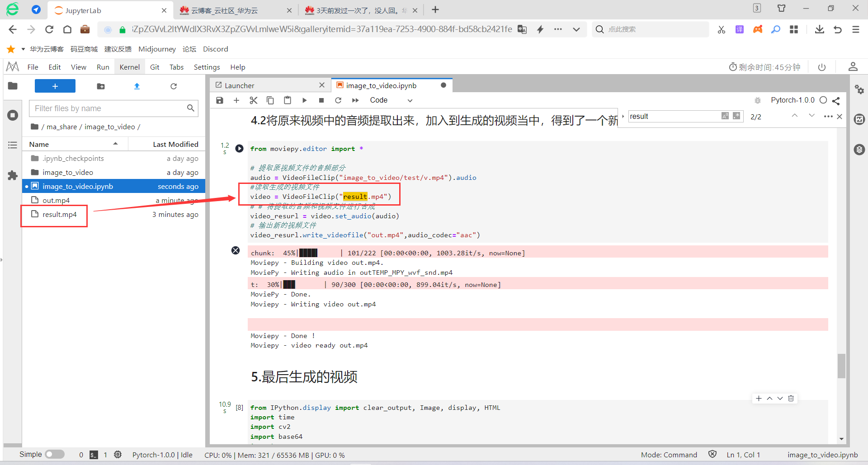Paste cells from clipboard
The height and width of the screenshot is (465, 868).
coord(288,100)
